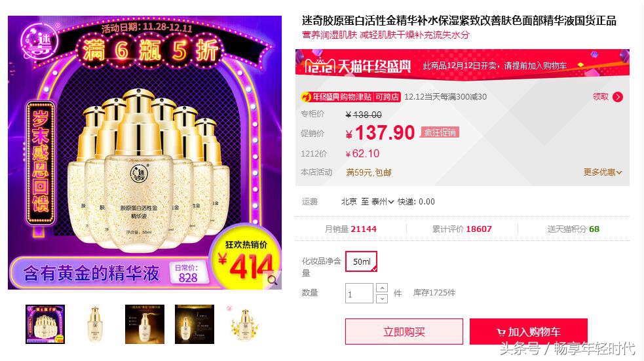Viewport: 644px width, 361px height.
Task: Click the 领取 coupon link
Action: point(601,97)
